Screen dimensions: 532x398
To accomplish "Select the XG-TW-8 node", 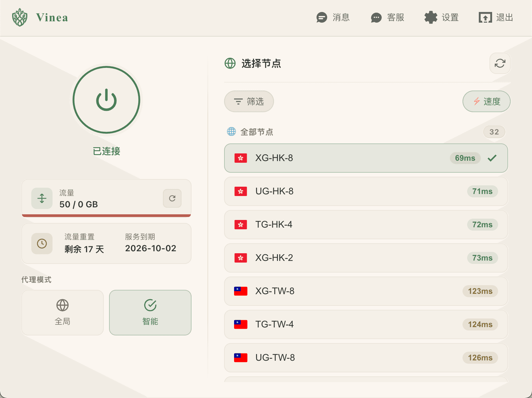I will click(x=366, y=291).
